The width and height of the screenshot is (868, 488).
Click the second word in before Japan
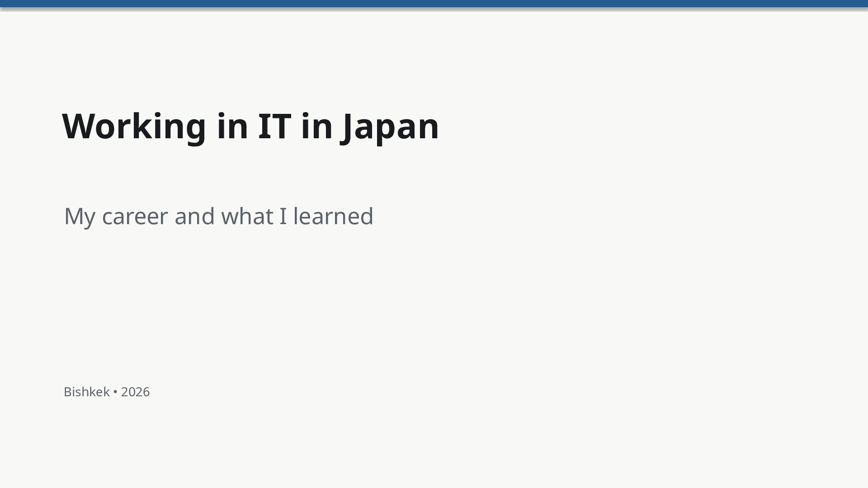point(317,126)
